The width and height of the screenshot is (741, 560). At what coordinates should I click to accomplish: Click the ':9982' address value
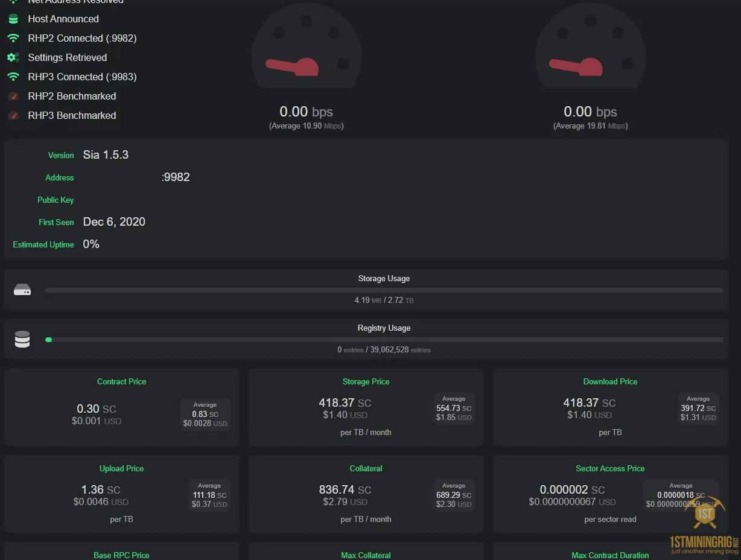coord(176,177)
